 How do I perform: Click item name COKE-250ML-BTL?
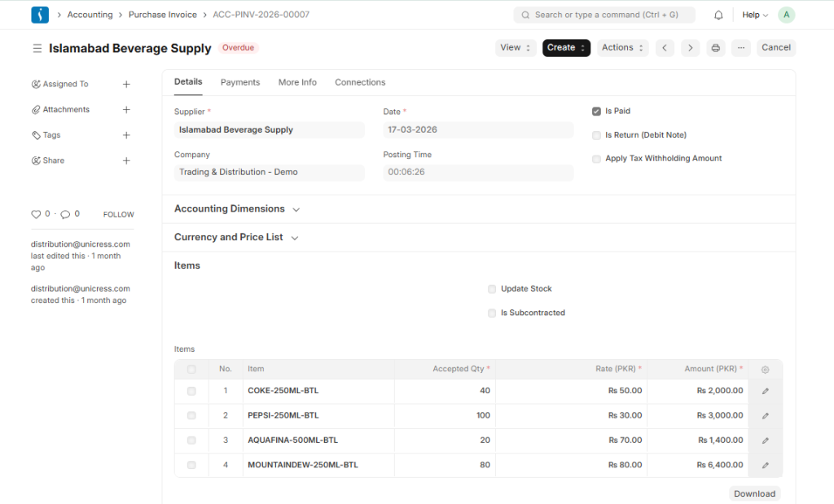click(283, 391)
